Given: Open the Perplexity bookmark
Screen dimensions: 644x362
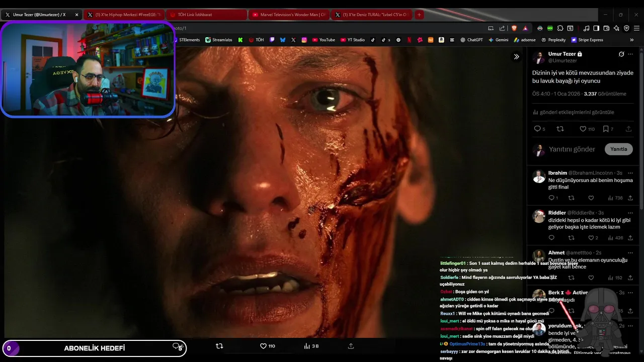Looking at the screenshot, I should tap(553, 40).
